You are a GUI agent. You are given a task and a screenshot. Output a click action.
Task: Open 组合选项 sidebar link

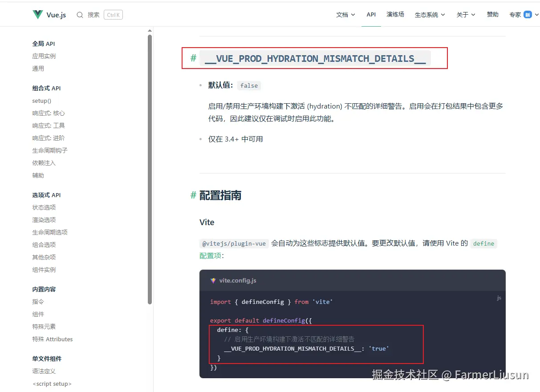pyautogui.click(x=44, y=245)
